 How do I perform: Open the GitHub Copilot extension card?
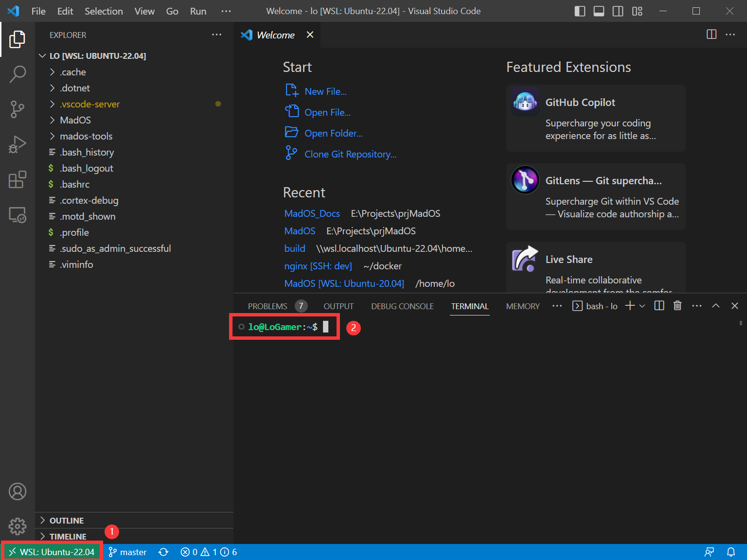tap(596, 118)
